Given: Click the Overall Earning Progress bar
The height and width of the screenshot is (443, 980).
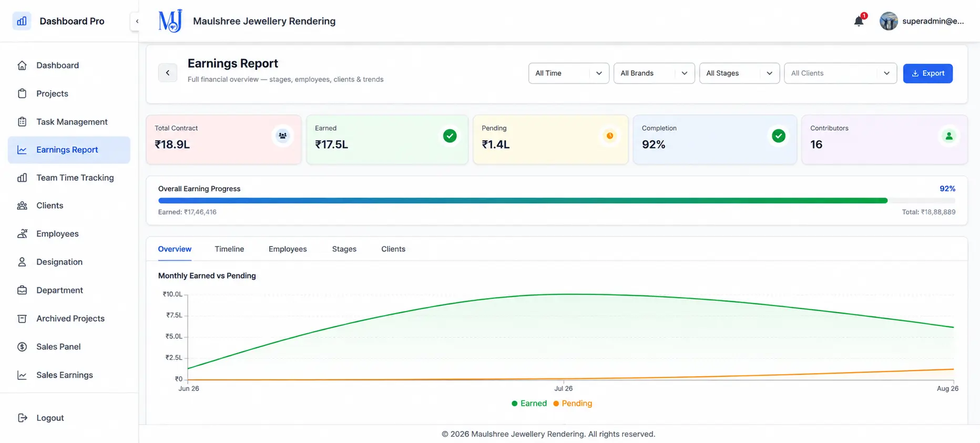Looking at the screenshot, I should 556,201.
